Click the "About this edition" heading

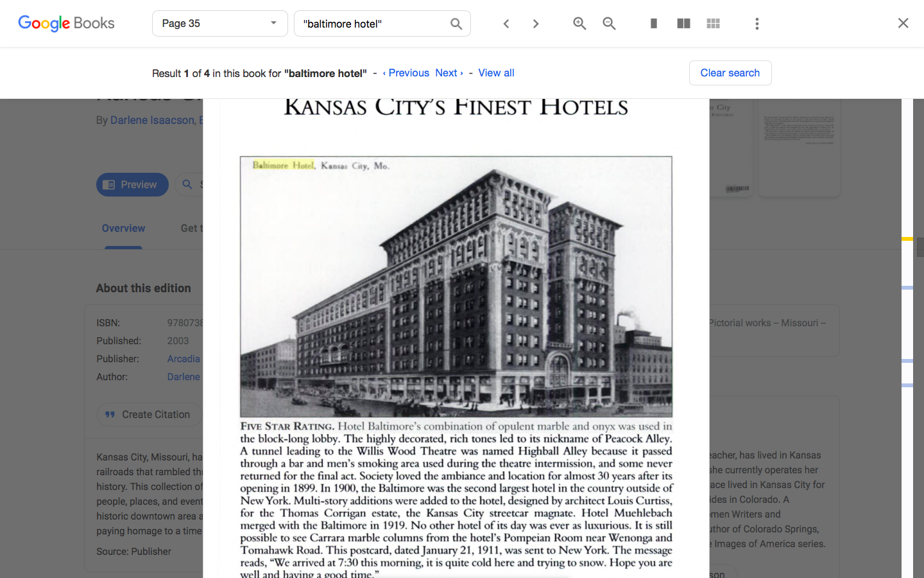(144, 288)
